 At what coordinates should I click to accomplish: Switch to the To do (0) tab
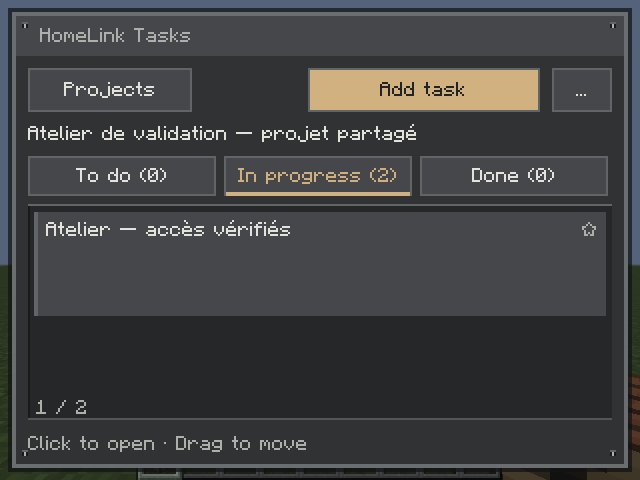click(x=122, y=176)
